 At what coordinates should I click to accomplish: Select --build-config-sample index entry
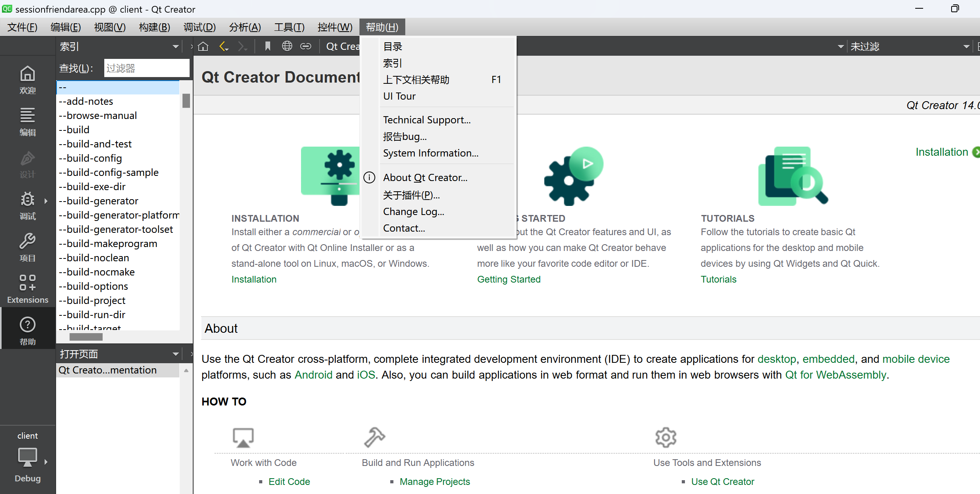click(118, 173)
